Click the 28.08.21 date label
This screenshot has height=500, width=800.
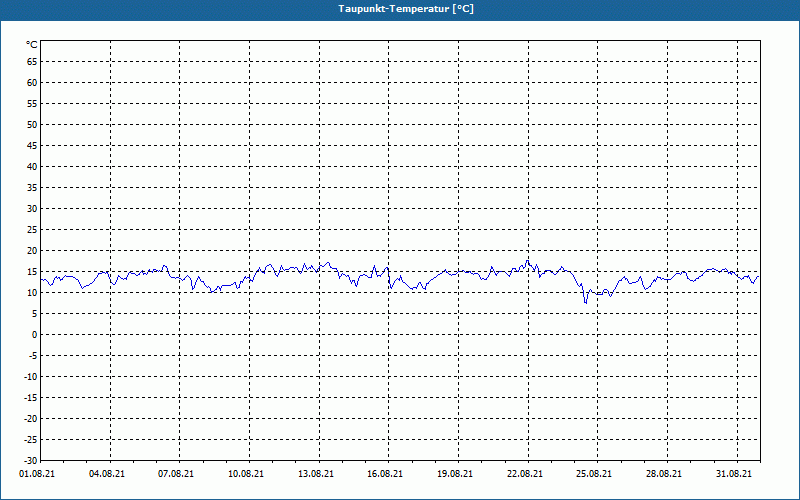(664, 473)
